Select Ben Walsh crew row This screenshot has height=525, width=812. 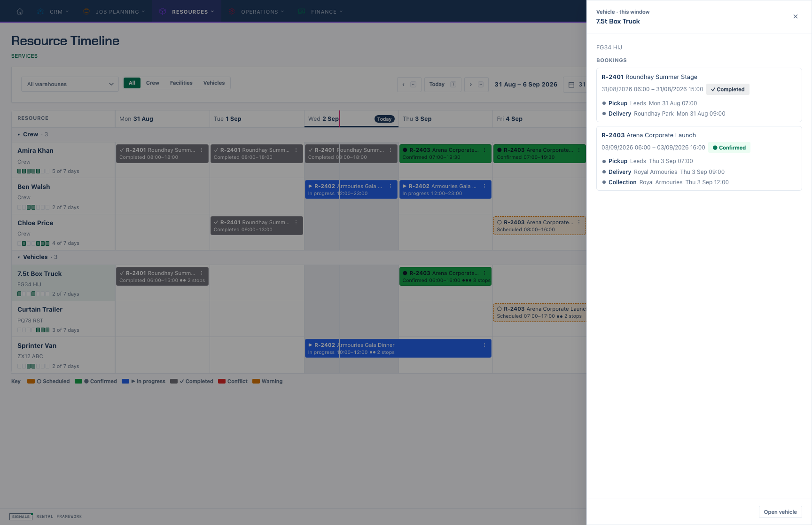[63, 196]
